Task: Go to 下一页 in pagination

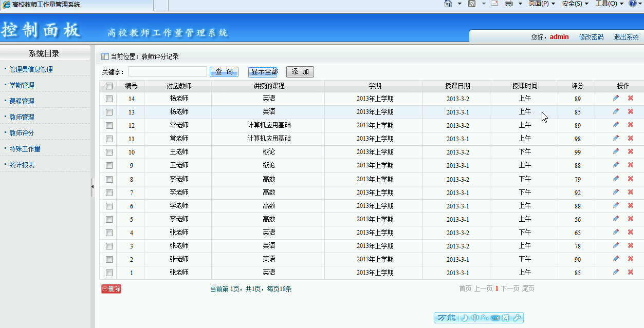Action: click(x=510, y=289)
